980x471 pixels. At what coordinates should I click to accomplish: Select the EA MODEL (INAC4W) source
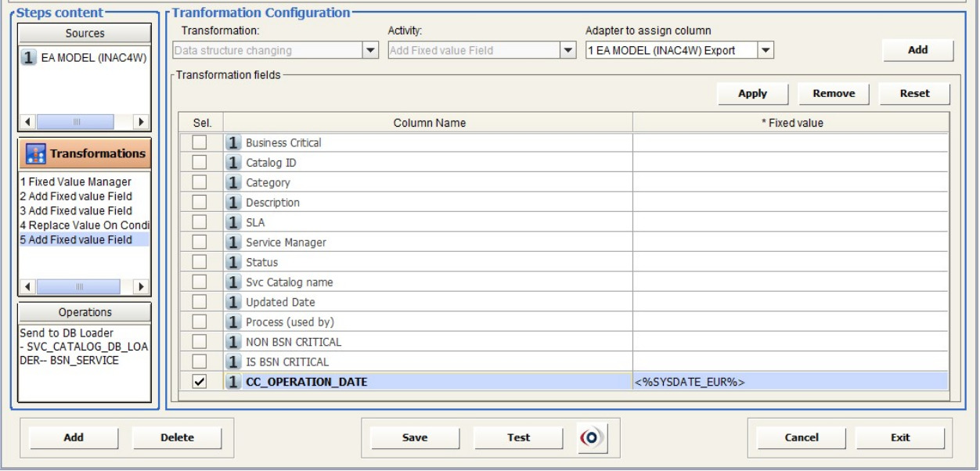(x=85, y=57)
